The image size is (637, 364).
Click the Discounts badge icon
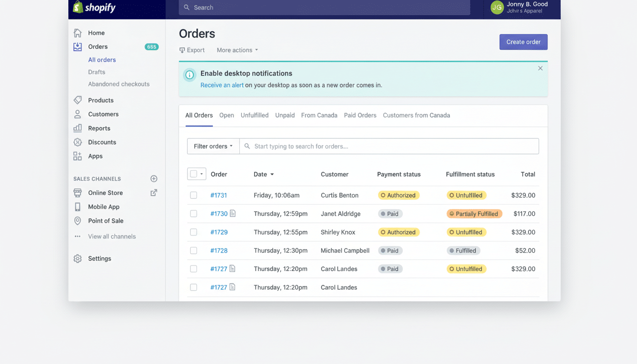pyautogui.click(x=77, y=142)
